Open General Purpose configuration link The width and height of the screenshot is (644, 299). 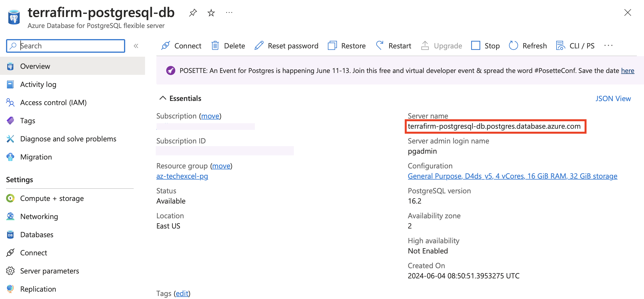(512, 176)
